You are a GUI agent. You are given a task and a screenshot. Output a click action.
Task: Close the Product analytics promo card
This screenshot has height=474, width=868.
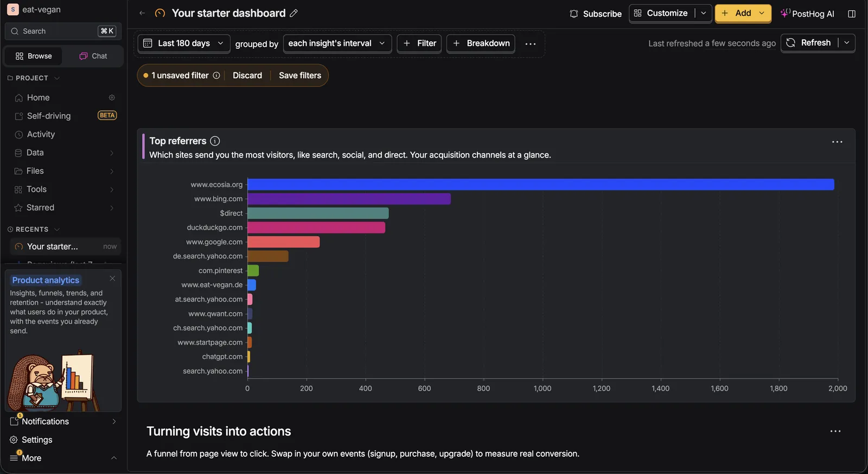[112, 279]
